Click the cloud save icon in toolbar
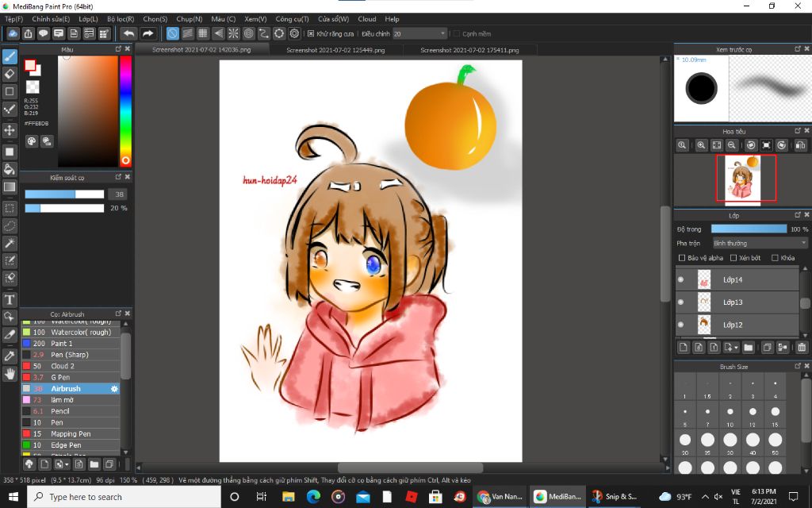 point(13,33)
